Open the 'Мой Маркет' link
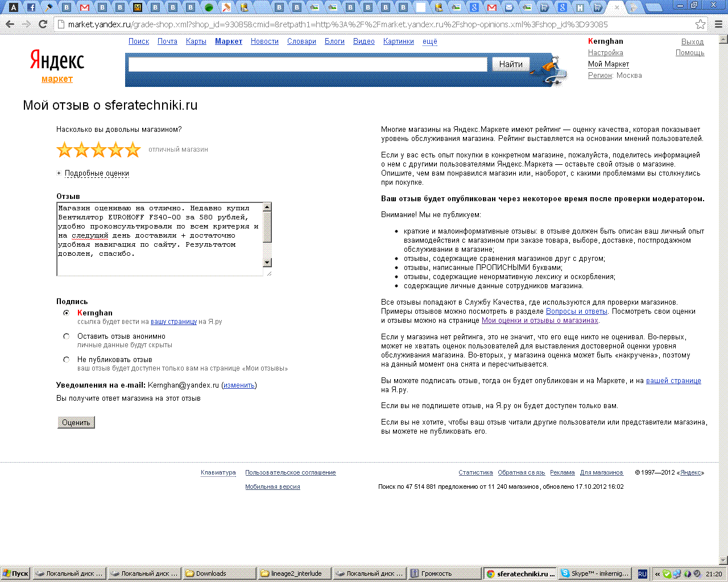The width and height of the screenshot is (728, 582). [x=609, y=64]
